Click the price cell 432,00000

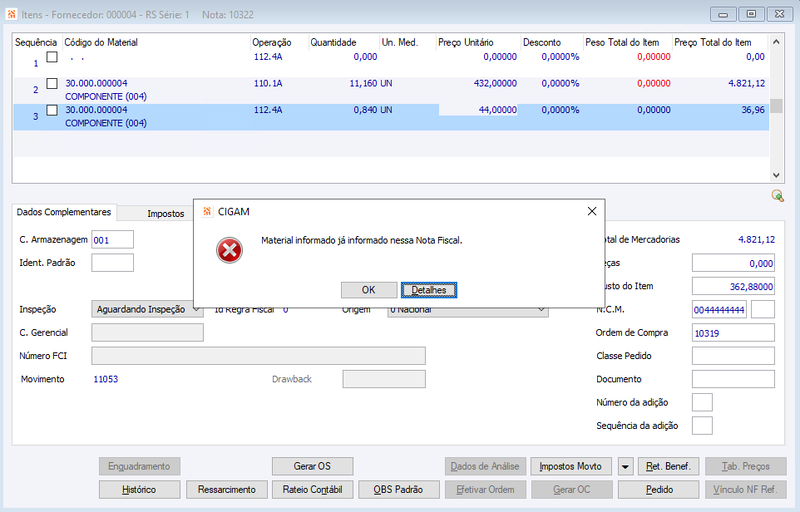click(x=495, y=83)
